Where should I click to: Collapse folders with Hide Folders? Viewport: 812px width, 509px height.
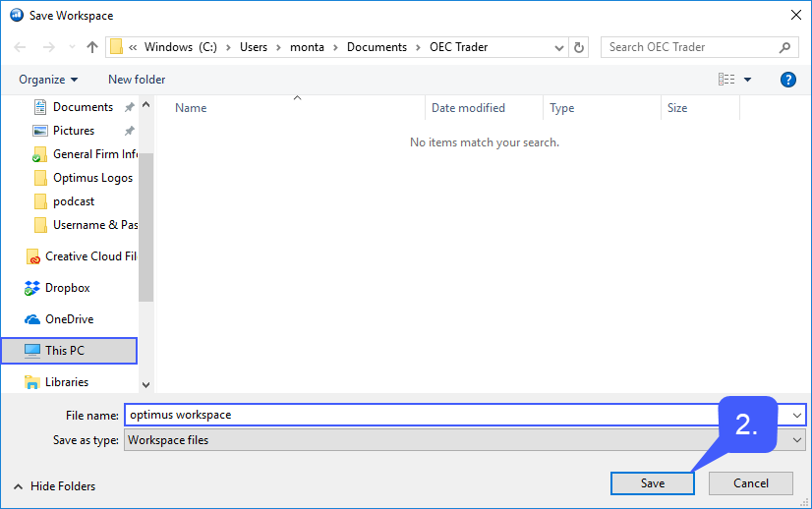(x=54, y=486)
